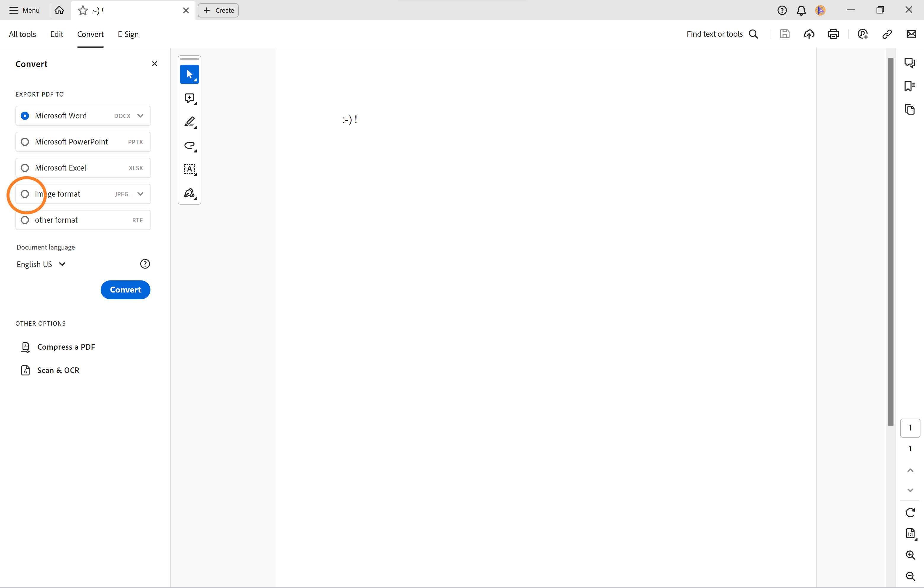This screenshot has width=924, height=588.
Task: Click the blue Convert button
Action: [126, 290]
